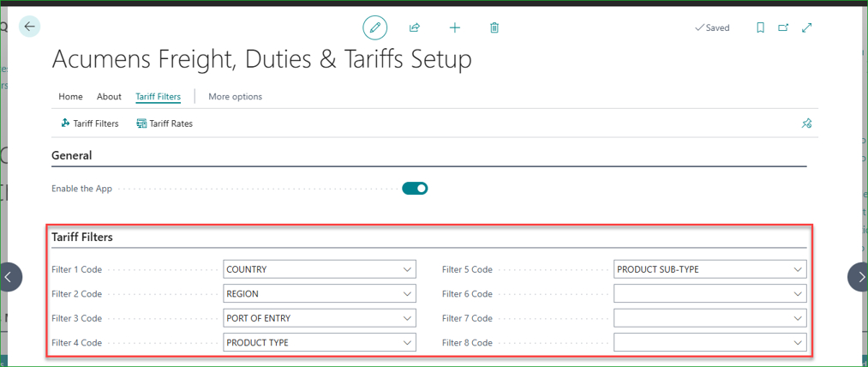Go to previous slide arrow

pyautogui.click(x=9, y=277)
